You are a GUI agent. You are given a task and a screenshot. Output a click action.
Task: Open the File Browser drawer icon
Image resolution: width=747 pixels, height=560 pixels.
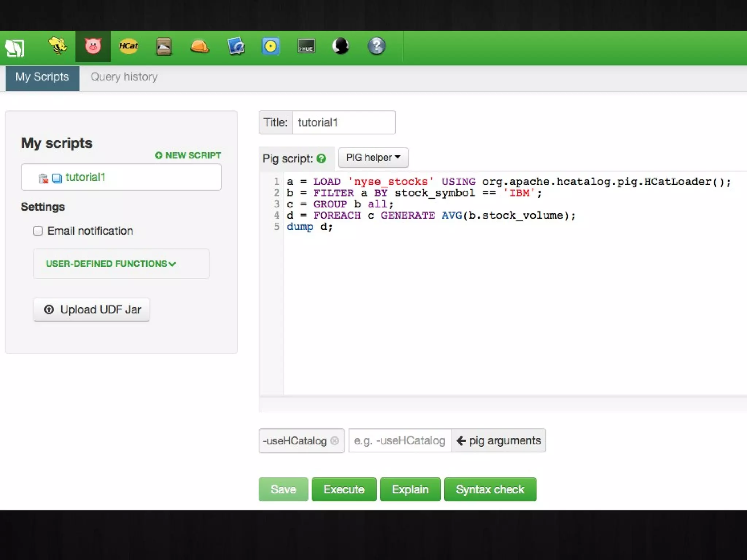[x=164, y=46]
